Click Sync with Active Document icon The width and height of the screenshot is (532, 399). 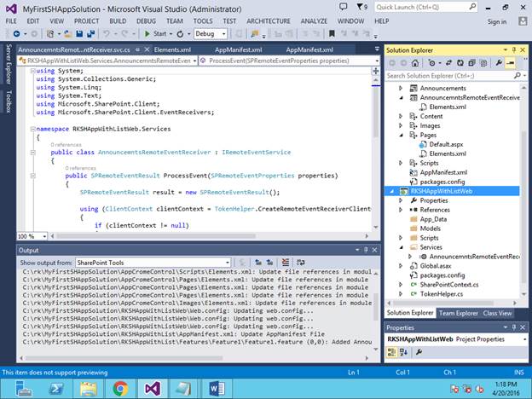click(448, 63)
